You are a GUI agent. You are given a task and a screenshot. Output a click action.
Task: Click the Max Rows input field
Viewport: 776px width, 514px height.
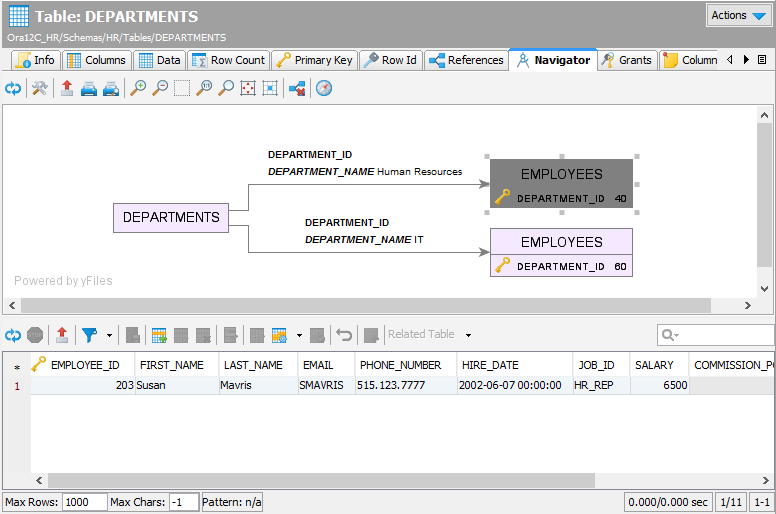pos(84,502)
